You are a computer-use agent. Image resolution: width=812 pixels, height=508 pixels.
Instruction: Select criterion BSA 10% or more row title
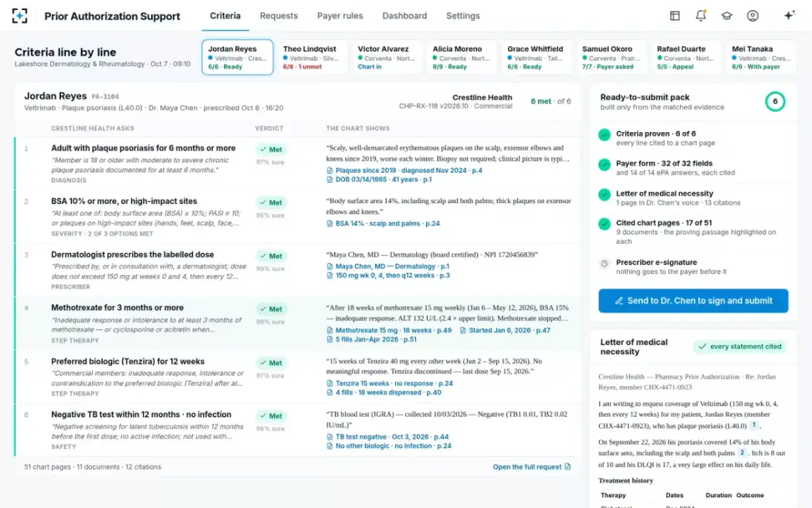pos(125,201)
